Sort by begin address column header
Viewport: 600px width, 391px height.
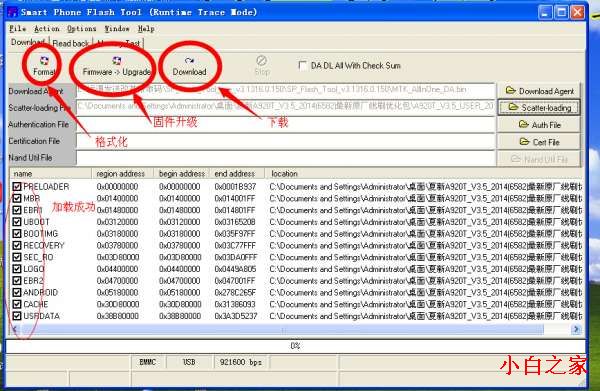click(x=182, y=174)
